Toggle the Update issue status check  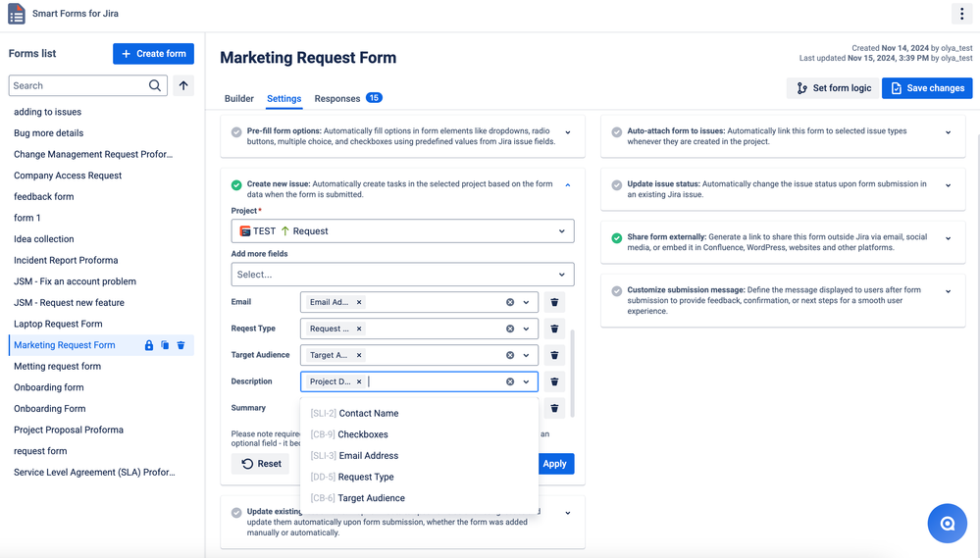[x=617, y=185]
